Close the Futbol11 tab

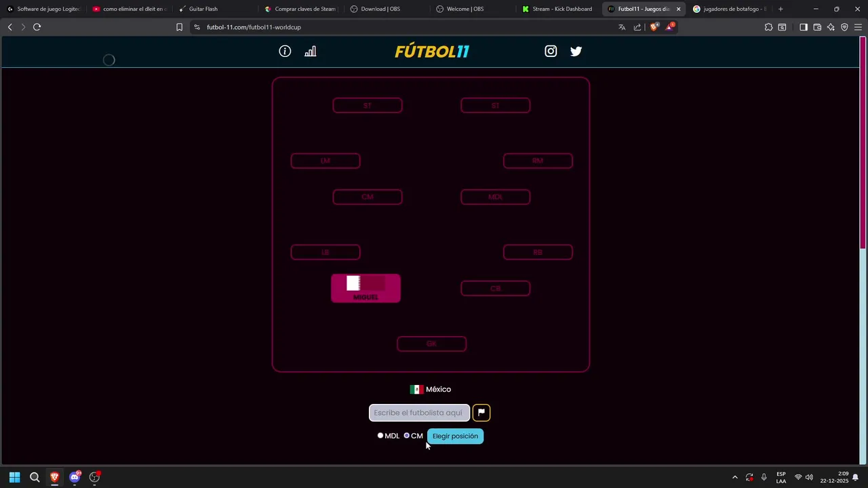click(x=678, y=9)
